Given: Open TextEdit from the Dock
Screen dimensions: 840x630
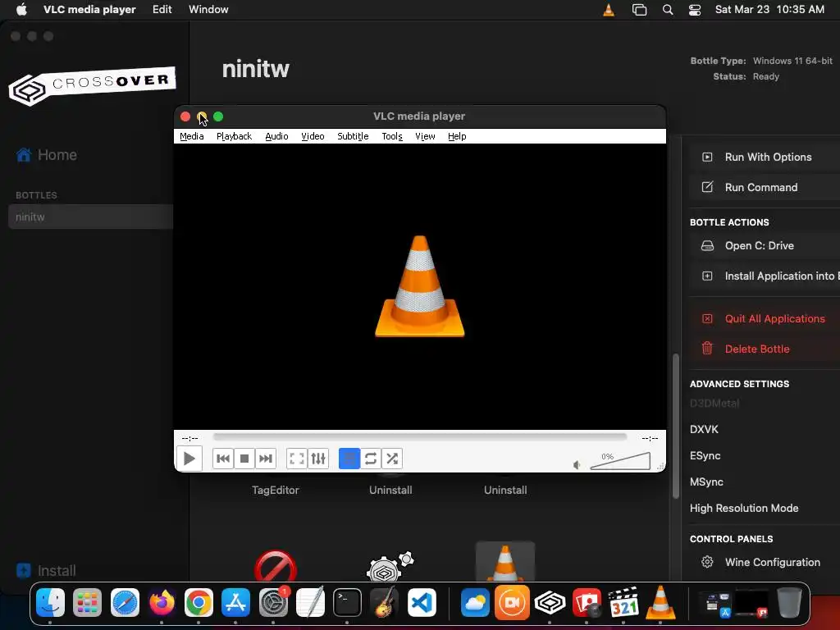Looking at the screenshot, I should point(310,602).
